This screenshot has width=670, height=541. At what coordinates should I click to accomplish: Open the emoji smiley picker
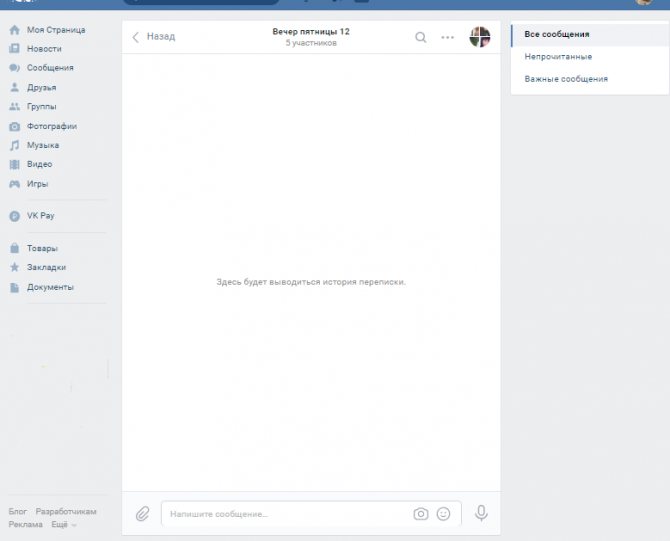pyautogui.click(x=444, y=514)
